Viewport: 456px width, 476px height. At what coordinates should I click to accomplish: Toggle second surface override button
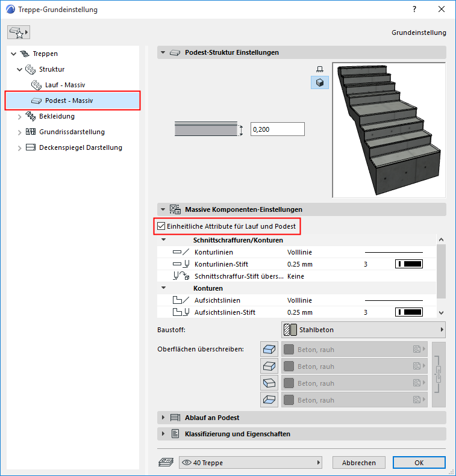(269, 366)
